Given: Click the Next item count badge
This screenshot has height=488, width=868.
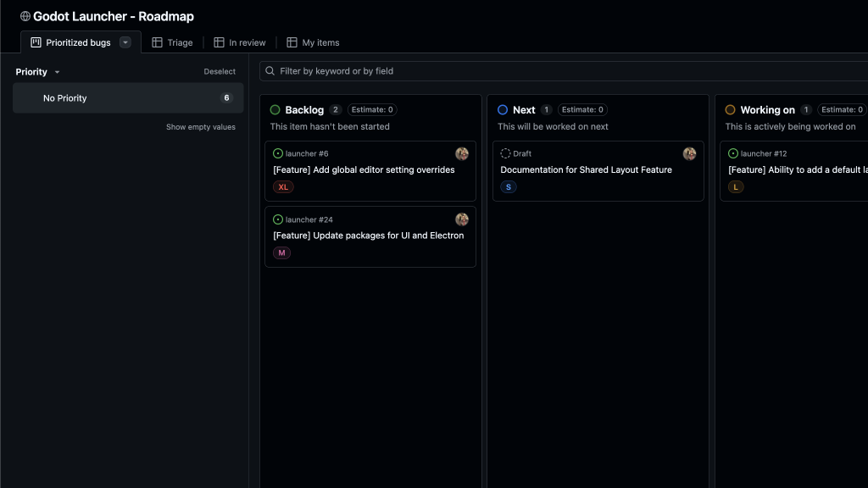Looking at the screenshot, I should click(547, 109).
